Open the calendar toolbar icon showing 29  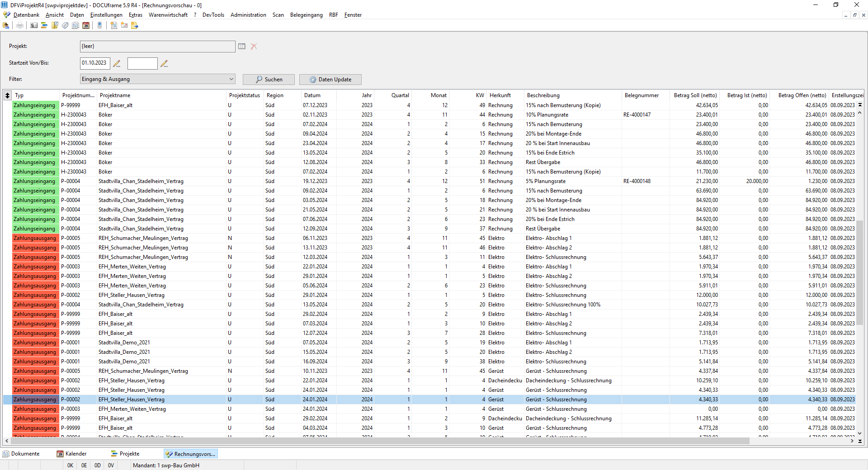click(86, 26)
